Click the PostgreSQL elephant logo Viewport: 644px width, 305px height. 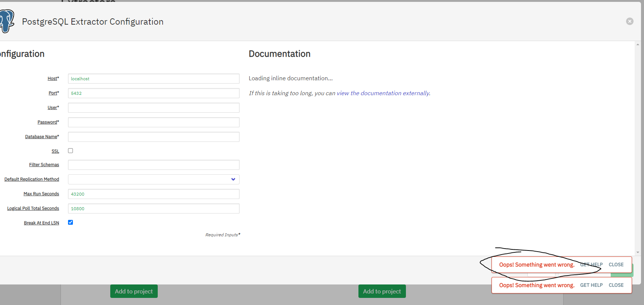[x=7, y=21]
